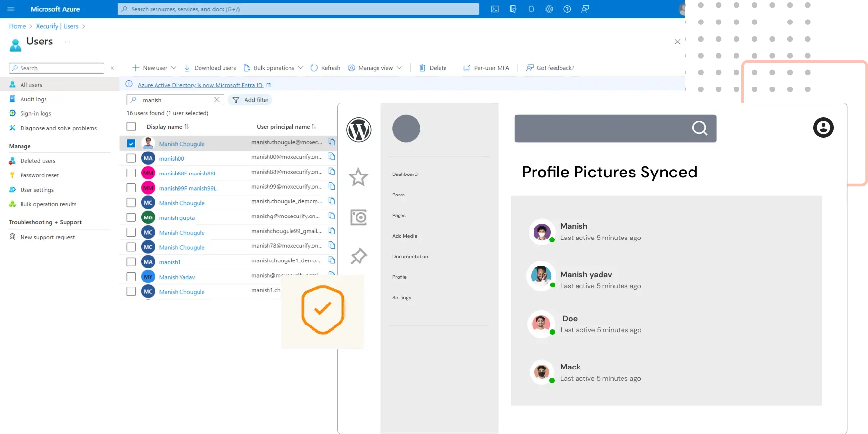Copy principal name for manishg@moxecurify
Screen dimensions: 868x434
[332, 216]
